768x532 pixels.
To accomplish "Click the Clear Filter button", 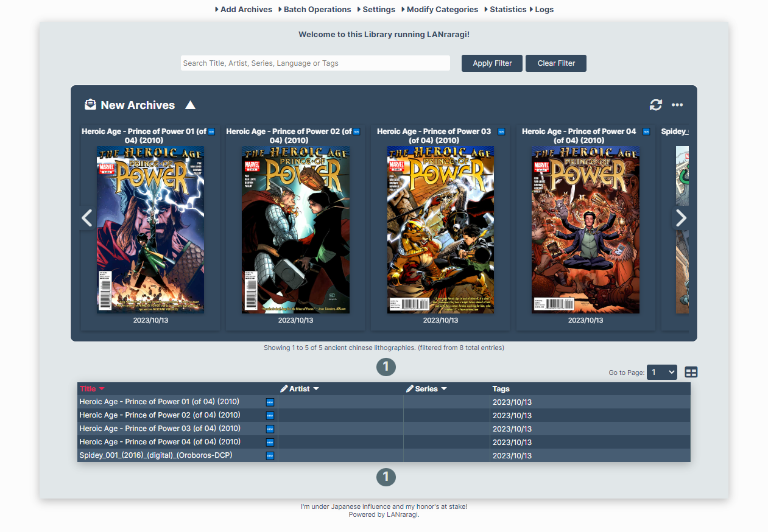I will (556, 63).
